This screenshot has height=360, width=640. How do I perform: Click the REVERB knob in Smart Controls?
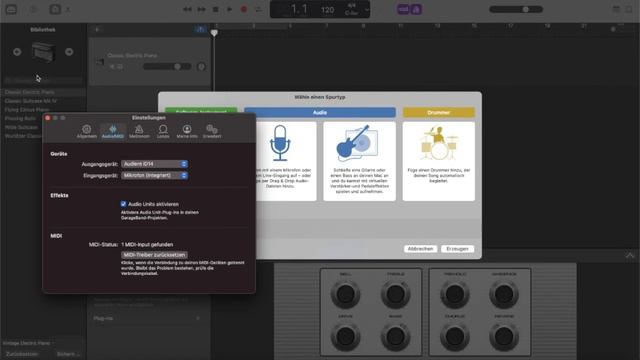coord(504,337)
